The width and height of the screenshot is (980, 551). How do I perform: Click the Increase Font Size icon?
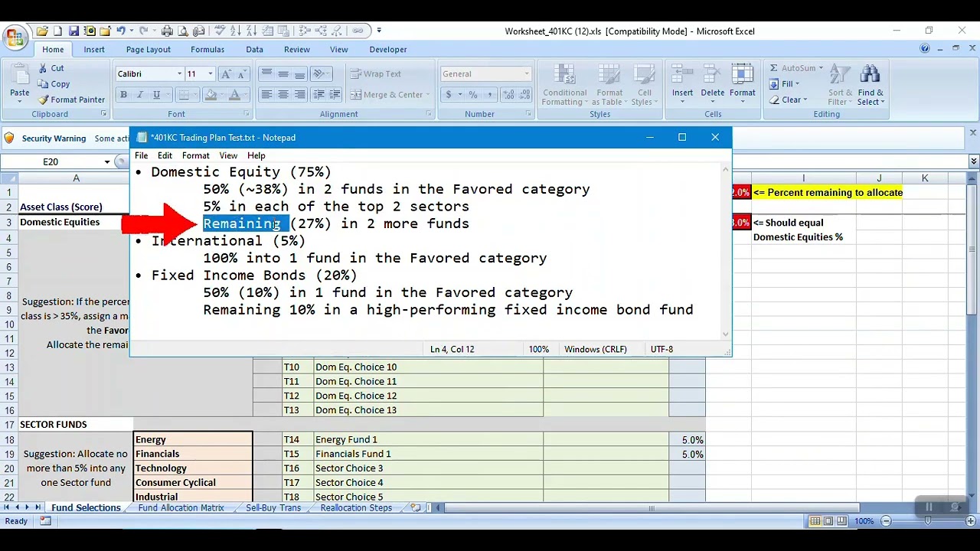(226, 74)
